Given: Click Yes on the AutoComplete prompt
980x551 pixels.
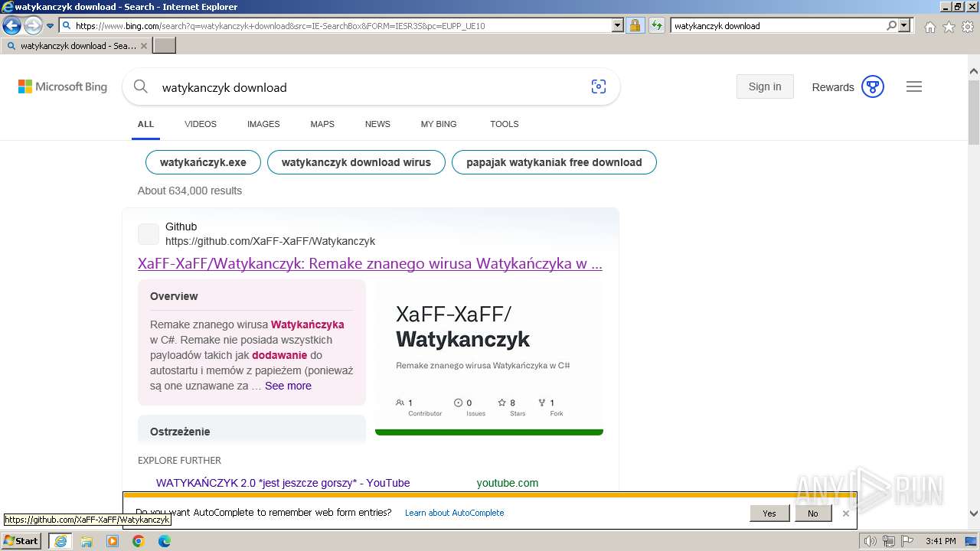Looking at the screenshot, I should 769,514.
